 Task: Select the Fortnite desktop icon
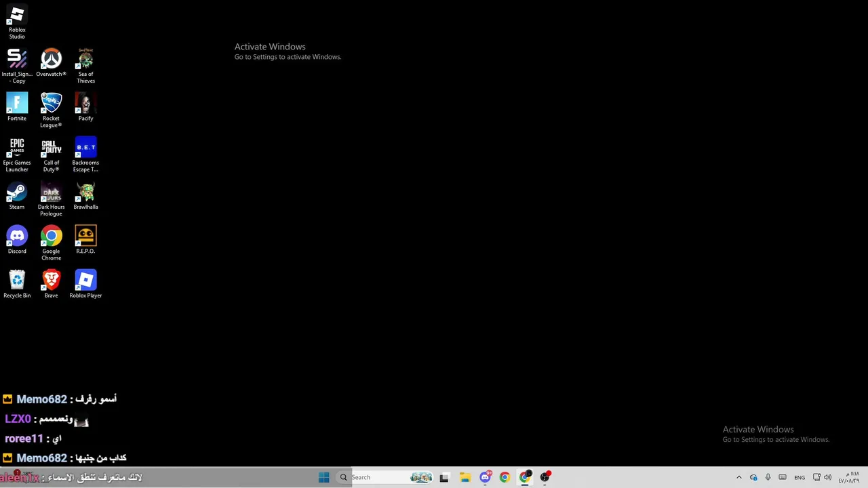point(17,107)
